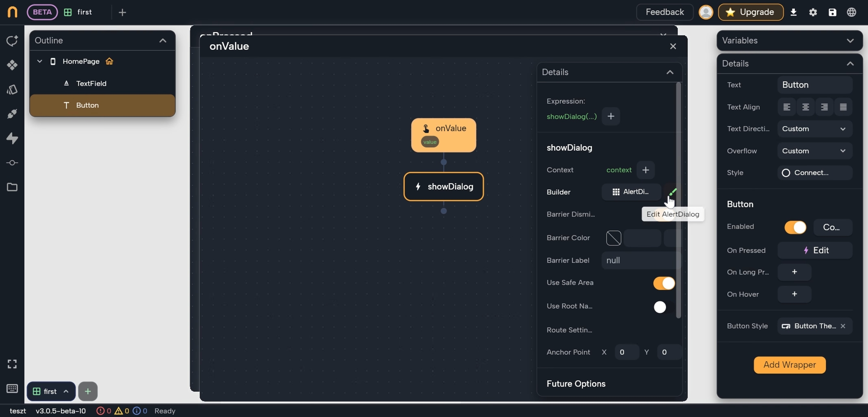Click the fullscreen icon in left sidebar
Screen dimensions: 868x417
coord(12,364)
